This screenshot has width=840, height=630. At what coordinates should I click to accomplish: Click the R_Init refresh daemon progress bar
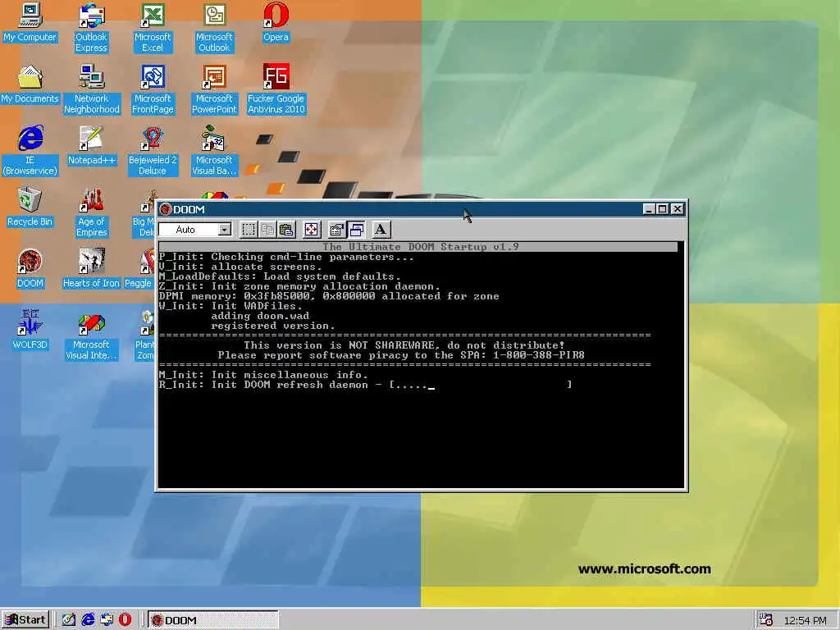[x=481, y=385]
